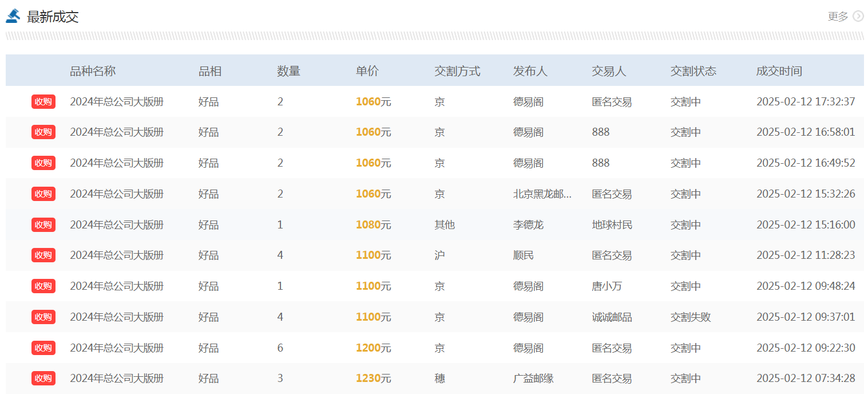868x398 pixels.
Task: Select the 收购 badge in the 广益邮缘 row
Action: 43,379
